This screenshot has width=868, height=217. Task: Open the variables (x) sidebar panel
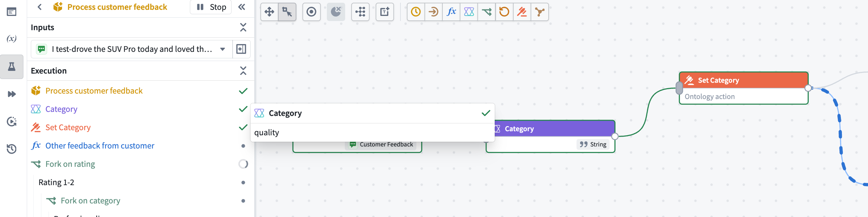[12, 39]
